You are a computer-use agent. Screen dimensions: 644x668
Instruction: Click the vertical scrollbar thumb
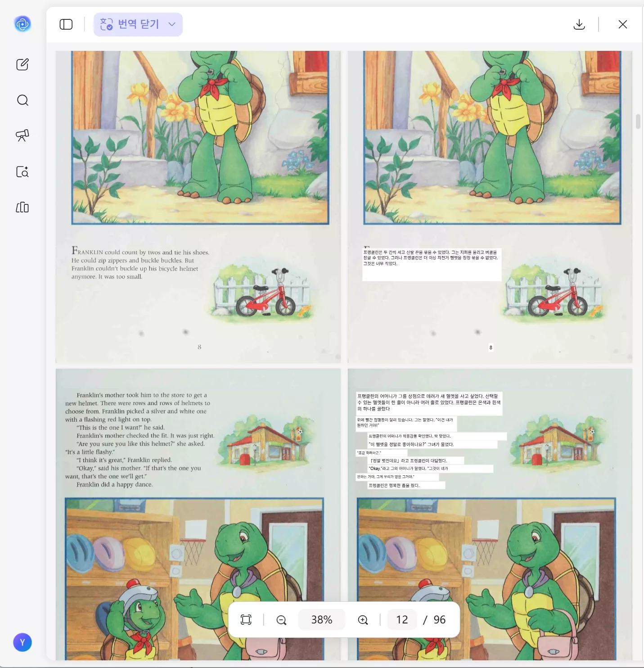tap(638, 122)
